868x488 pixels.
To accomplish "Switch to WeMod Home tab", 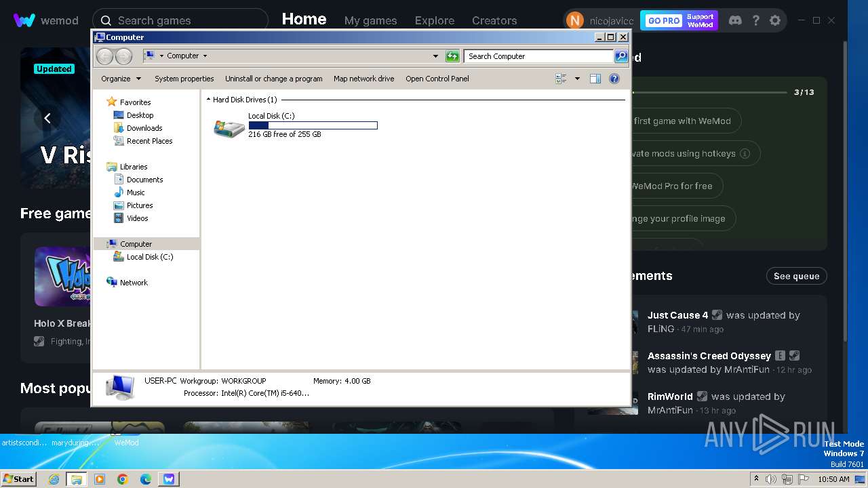I will pyautogui.click(x=304, y=20).
